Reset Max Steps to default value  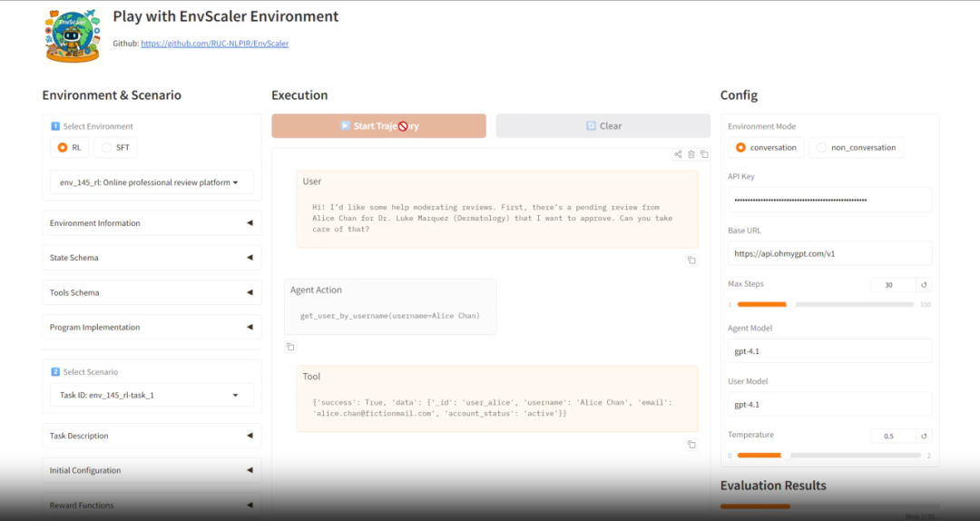(x=924, y=285)
